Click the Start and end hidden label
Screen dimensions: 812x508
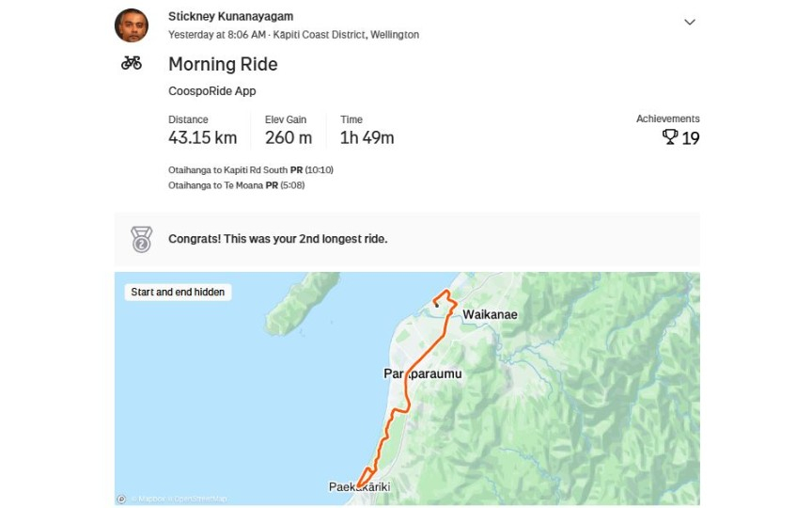tap(178, 292)
